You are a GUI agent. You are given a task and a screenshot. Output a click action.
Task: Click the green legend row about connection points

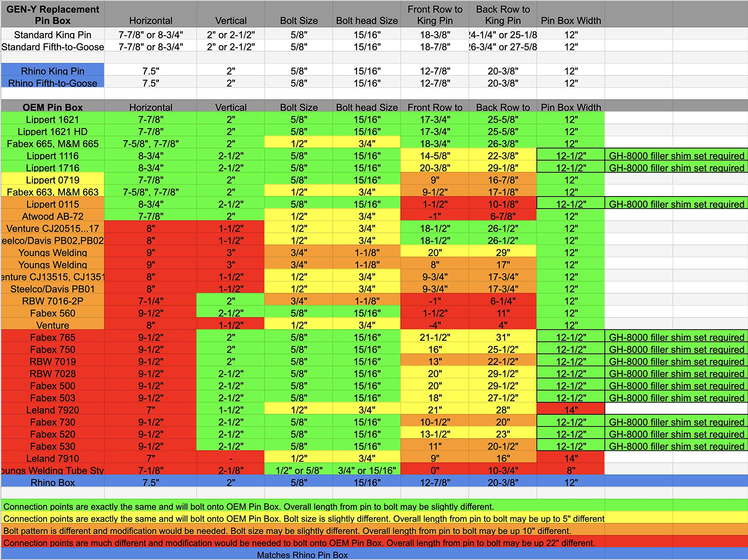[249, 507]
